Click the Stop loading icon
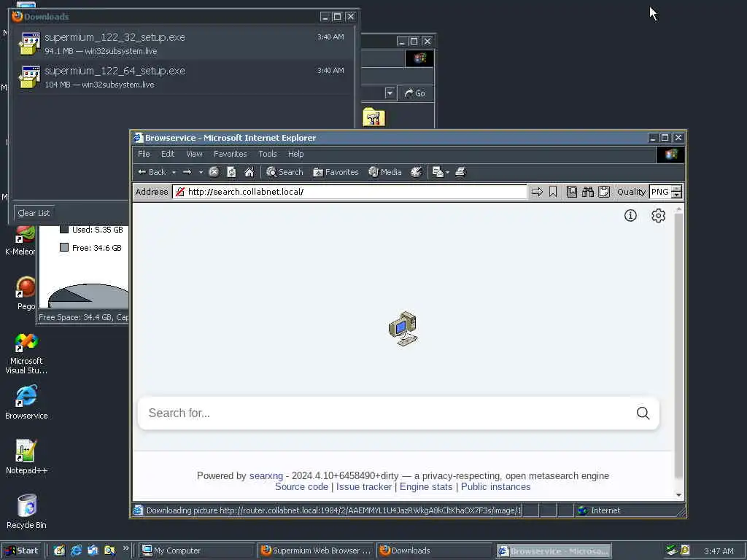This screenshot has width=747, height=560. [214, 172]
